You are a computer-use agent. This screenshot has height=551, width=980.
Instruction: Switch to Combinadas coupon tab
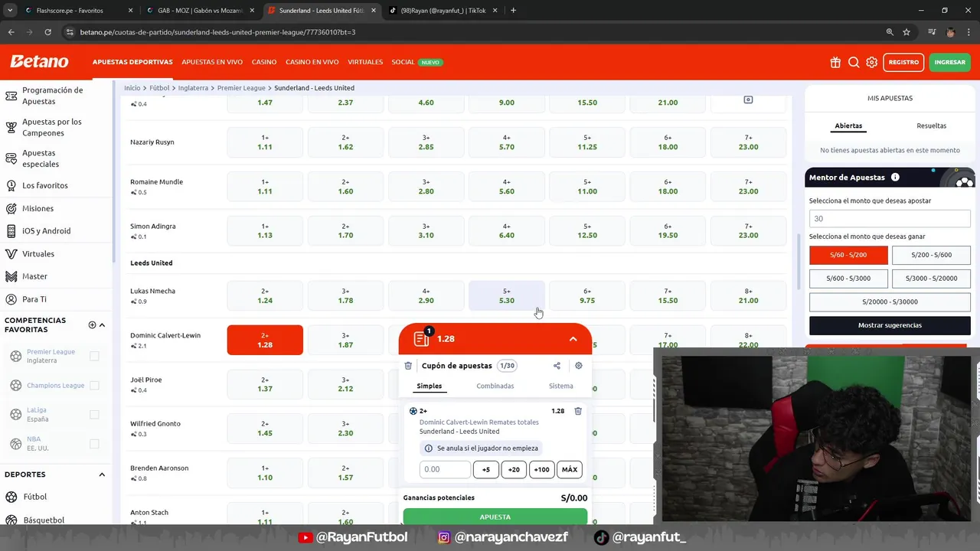coord(495,386)
